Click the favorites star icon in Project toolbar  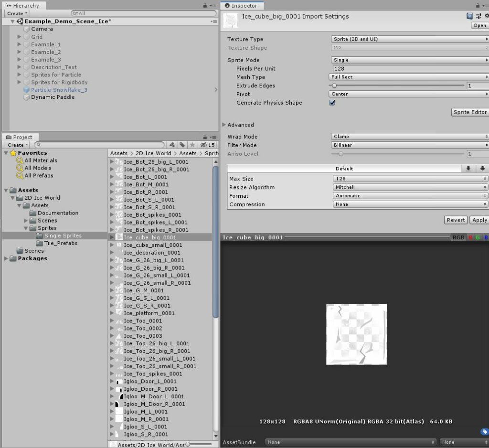click(192, 145)
